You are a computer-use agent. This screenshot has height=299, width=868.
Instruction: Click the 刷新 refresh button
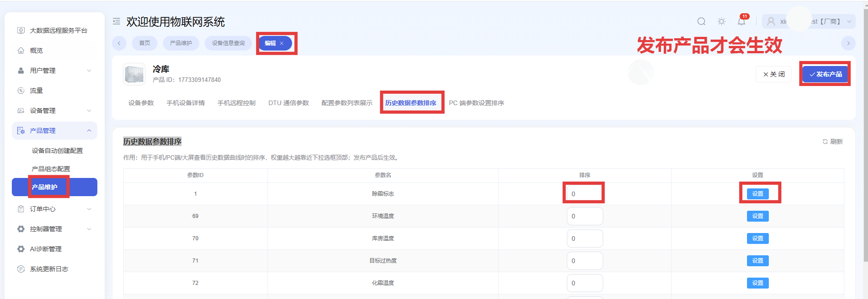(x=833, y=142)
